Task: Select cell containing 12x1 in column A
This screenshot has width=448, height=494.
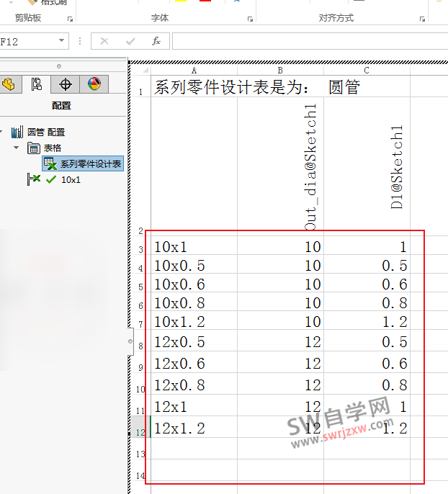Action: pyautogui.click(x=194, y=405)
